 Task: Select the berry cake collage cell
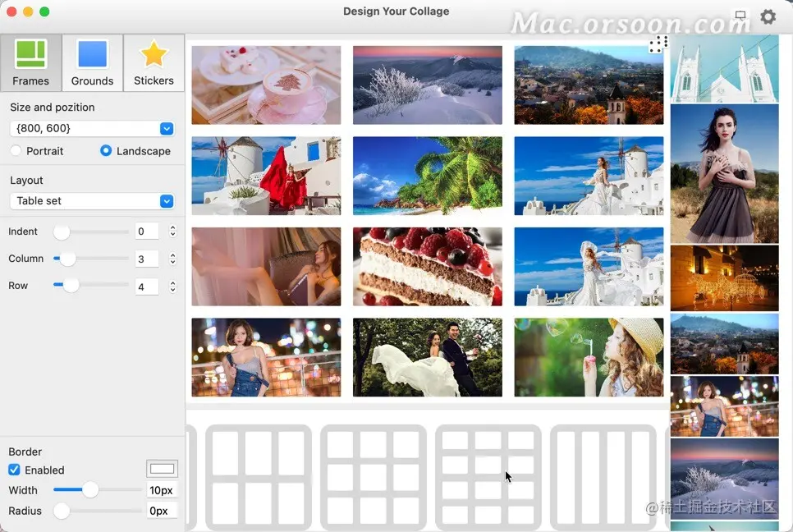428,267
